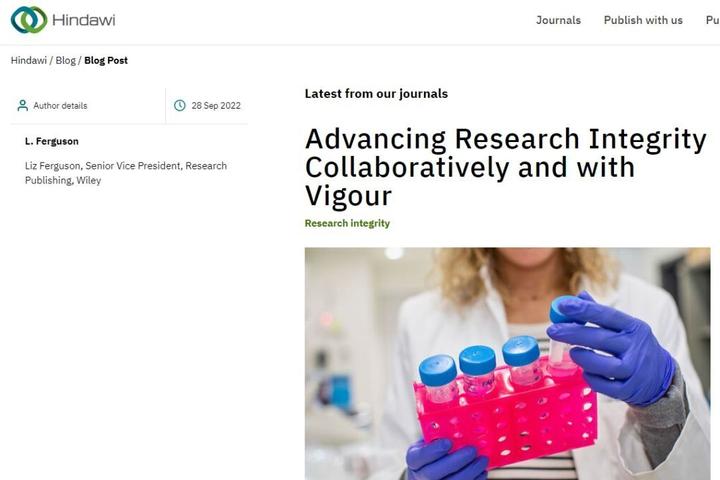Screen dimensions: 720x480
Task: Navigate to Blog in the breadcrumb
Action: [x=65, y=60]
